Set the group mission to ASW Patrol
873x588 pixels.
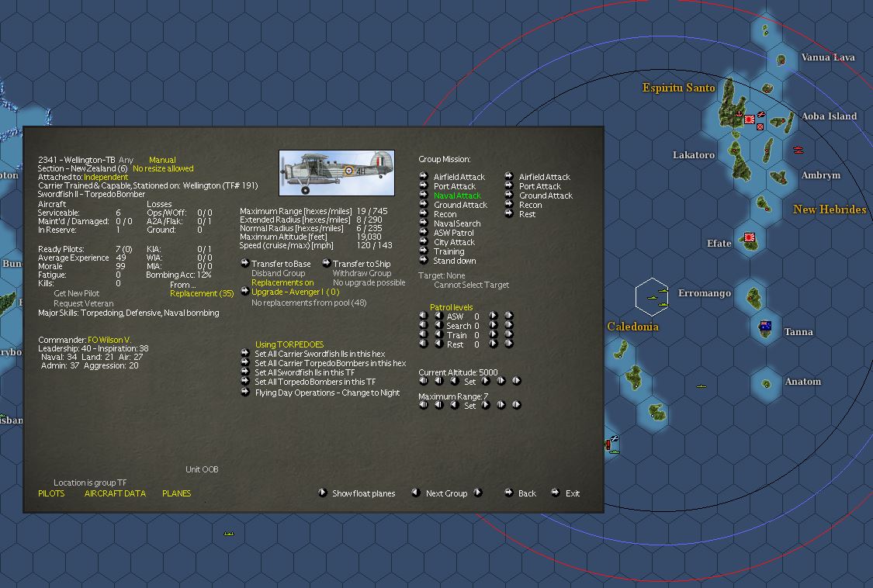[x=453, y=233]
